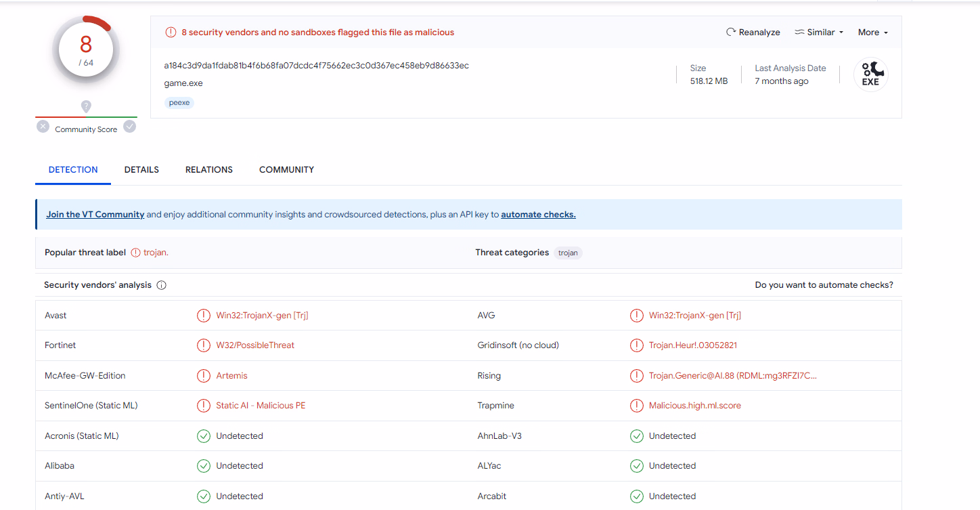Select the file hash text
The width and height of the screenshot is (980, 510).
[x=316, y=66]
